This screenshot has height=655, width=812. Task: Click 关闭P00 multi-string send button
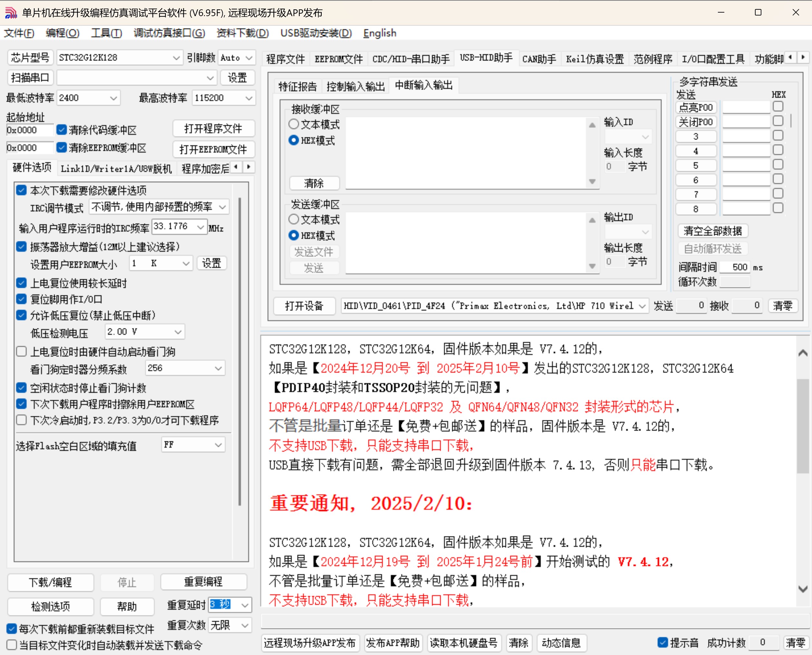point(696,122)
